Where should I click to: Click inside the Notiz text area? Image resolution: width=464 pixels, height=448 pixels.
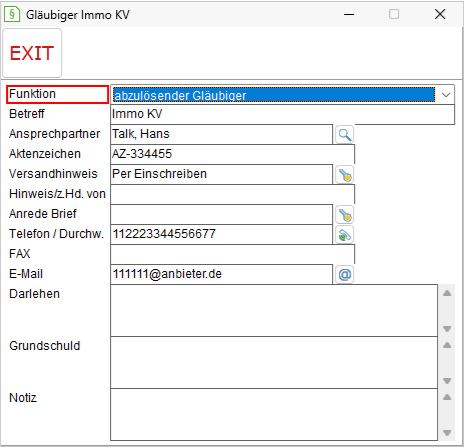point(274,414)
